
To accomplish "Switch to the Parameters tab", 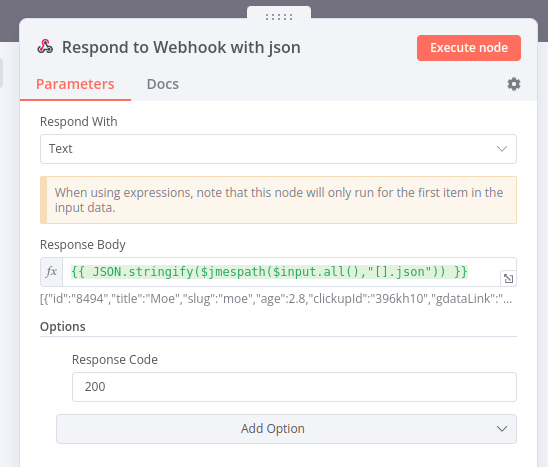I will [x=75, y=84].
